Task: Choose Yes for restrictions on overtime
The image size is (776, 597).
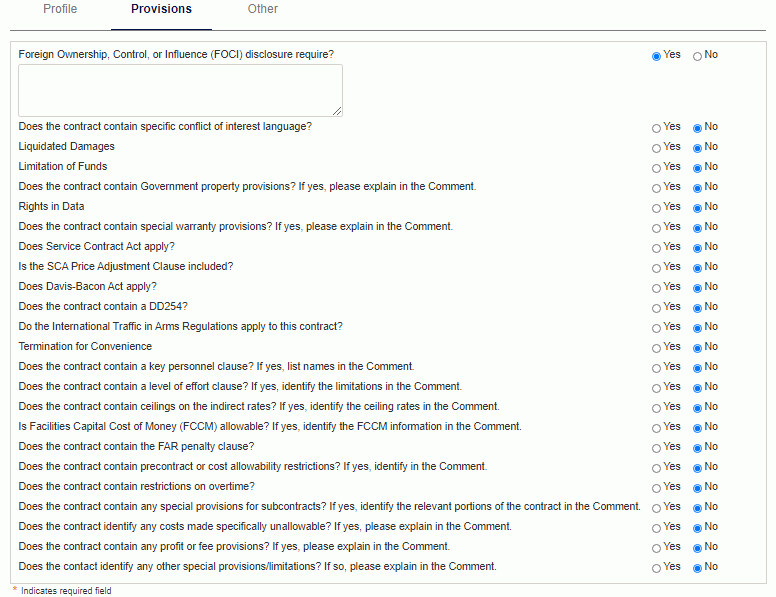Action: coord(656,489)
